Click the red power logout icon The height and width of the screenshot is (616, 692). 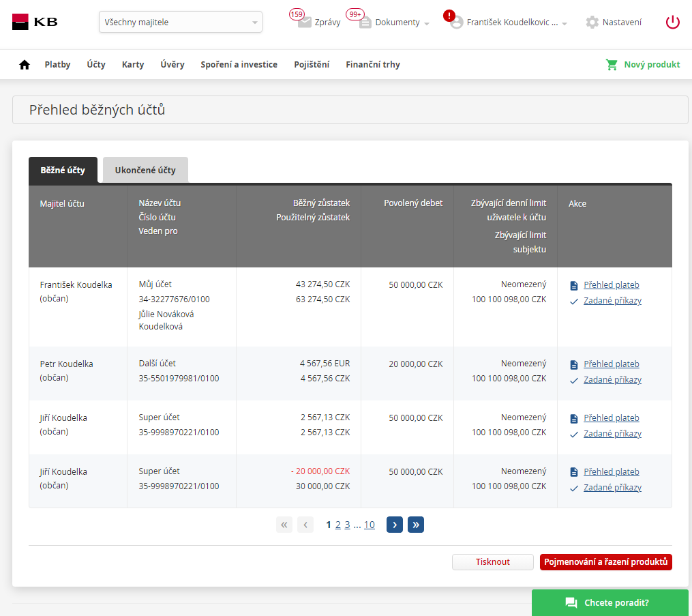(672, 22)
